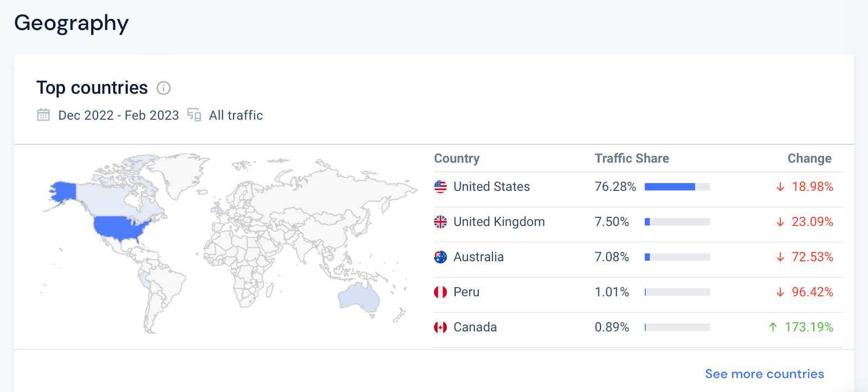Click Canada's green 173.19% change value

[808, 327]
